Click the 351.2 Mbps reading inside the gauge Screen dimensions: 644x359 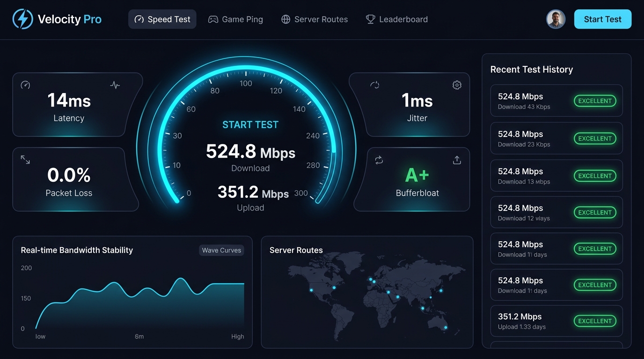tap(253, 192)
